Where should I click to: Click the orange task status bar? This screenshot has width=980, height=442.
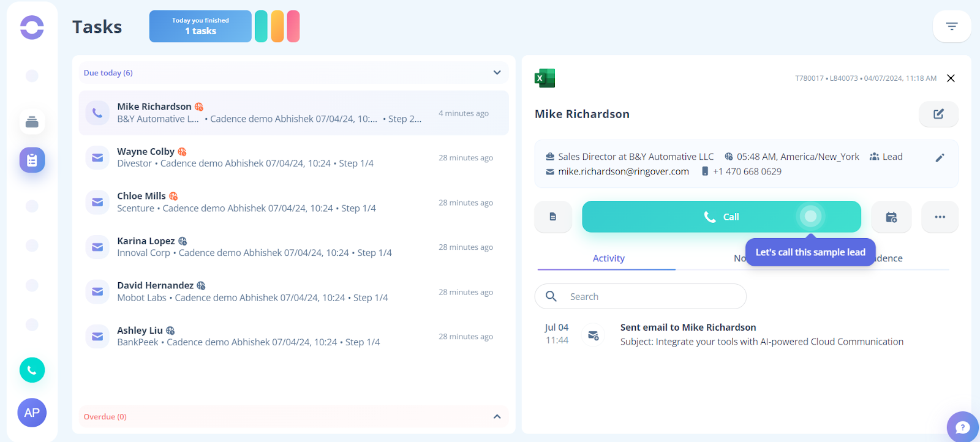[x=277, y=26]
